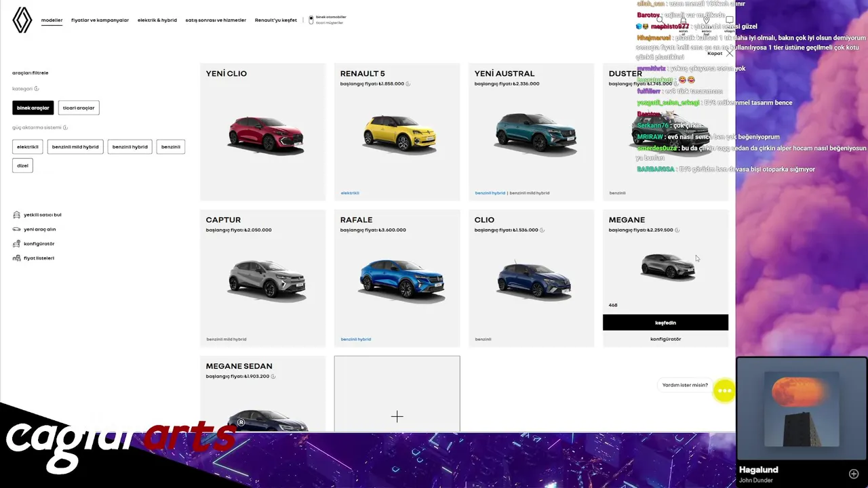Open the search magnifier icon in header
The width and height of the screenshot is (868, 488).
[660, 20]
